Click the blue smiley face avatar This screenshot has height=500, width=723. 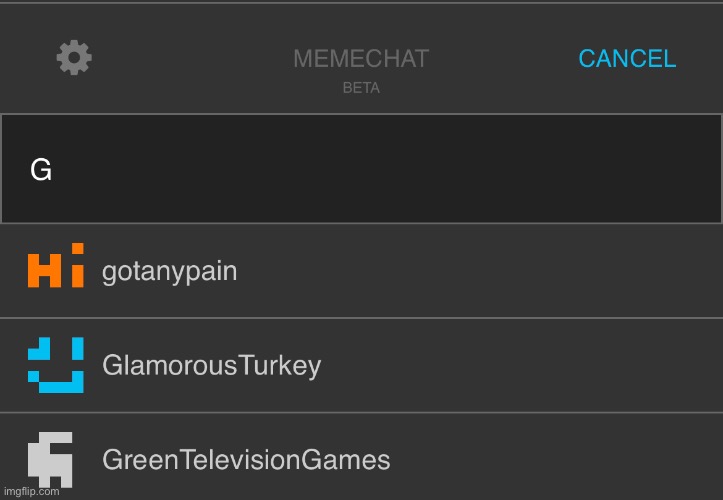pyautogui.click(x=56, y=365)
